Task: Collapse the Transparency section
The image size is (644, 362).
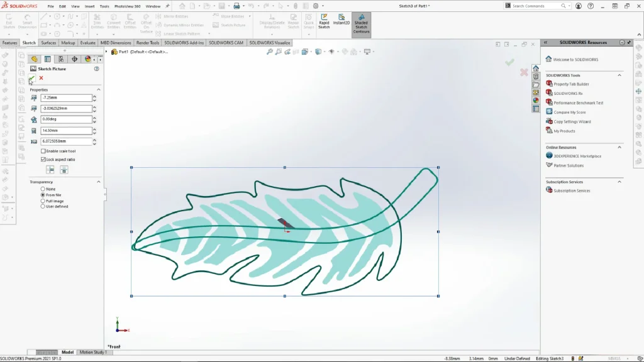Action: (99, 182)
